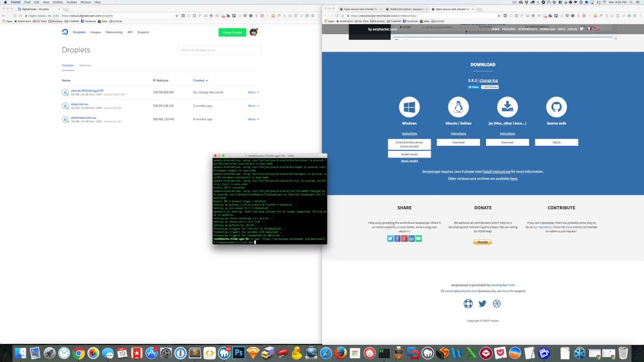The image size is (644, 362).
Task: Switch to the Volumes tab
Action: (85, 65)
